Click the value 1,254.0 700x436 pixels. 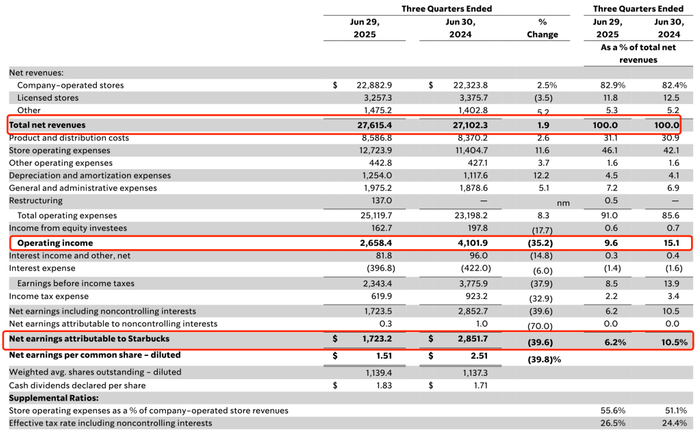click(377, 175)
